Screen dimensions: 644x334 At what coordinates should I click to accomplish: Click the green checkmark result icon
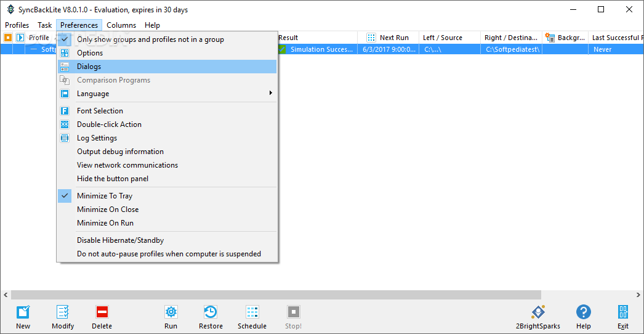[282, 49]
